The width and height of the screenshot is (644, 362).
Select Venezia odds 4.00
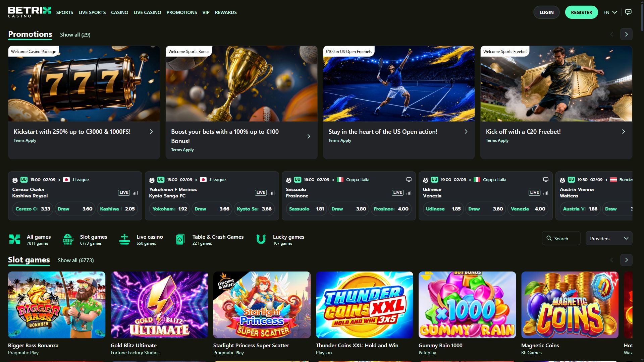click(528, 209)
